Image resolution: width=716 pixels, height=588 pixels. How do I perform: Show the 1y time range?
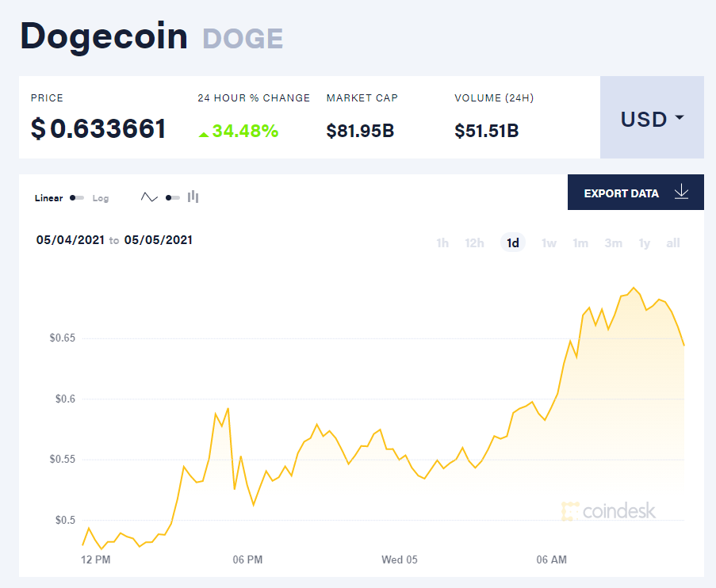tap(645, 242)
